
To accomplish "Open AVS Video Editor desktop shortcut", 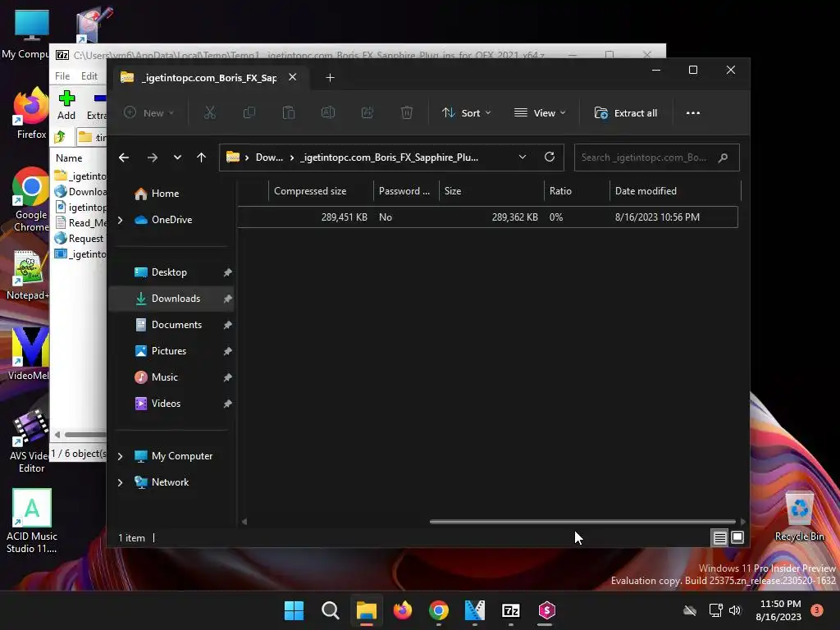I will pos(31,441).
